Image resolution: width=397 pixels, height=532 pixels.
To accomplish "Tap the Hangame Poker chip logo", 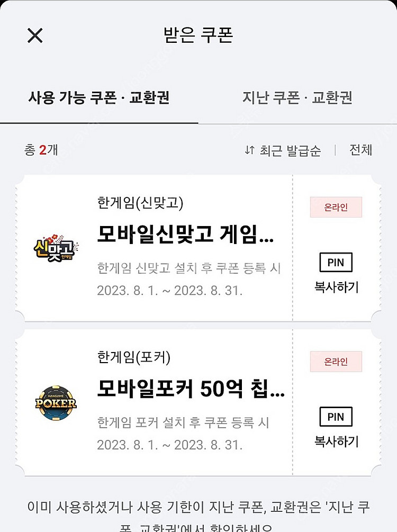I will [56, 403].
